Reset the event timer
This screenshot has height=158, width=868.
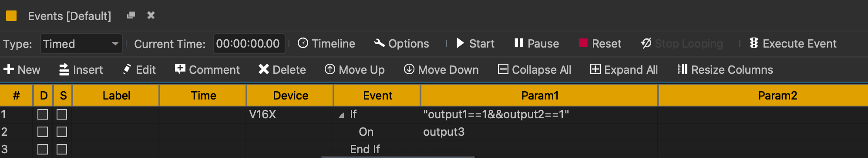coord(600,44)
